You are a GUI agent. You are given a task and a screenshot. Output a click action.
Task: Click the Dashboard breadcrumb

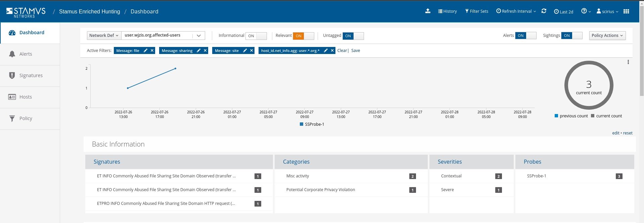144,11
